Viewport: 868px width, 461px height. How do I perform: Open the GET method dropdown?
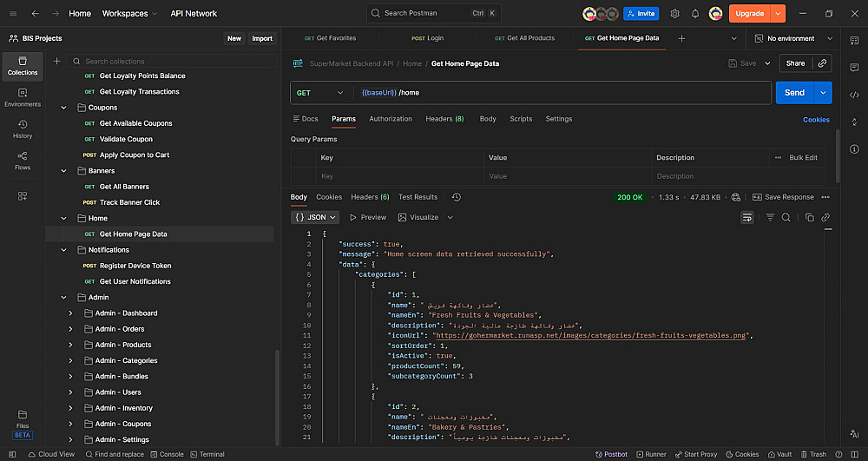[x=320, y=93]
